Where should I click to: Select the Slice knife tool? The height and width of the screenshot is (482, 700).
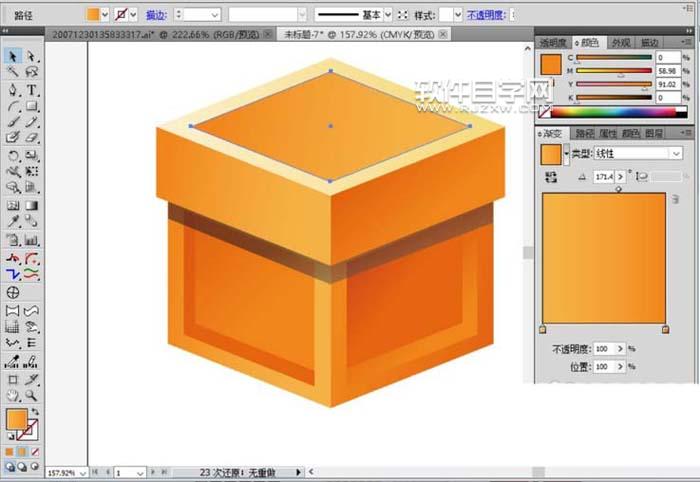pos(31,380)
